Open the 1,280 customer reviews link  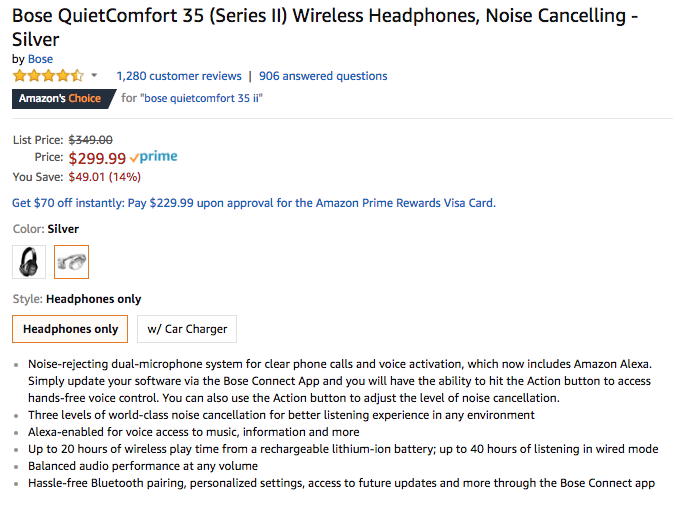[179, 76]
